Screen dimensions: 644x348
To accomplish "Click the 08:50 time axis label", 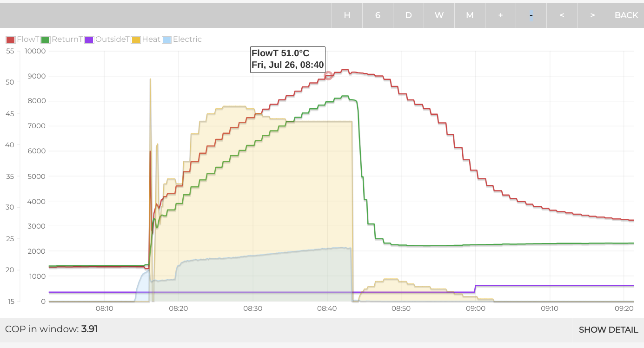I will tap(401, 309).
